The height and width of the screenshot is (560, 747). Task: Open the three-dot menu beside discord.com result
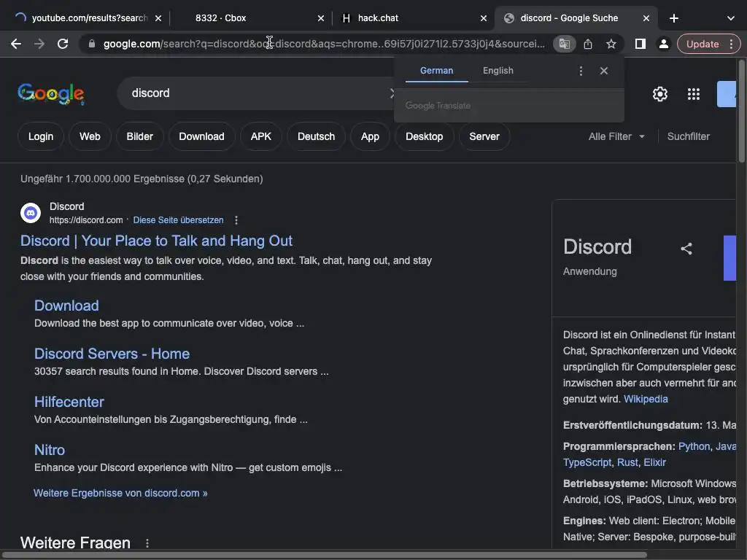coord(236,220)
